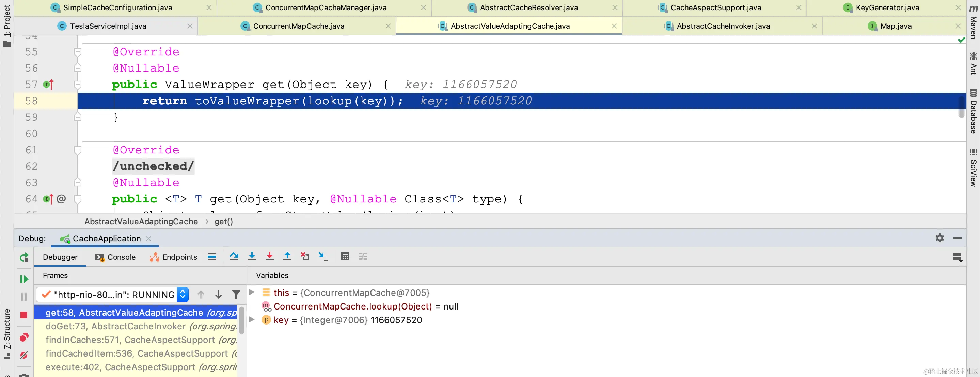Click the Run to Cursor icon

click(322, 257)
